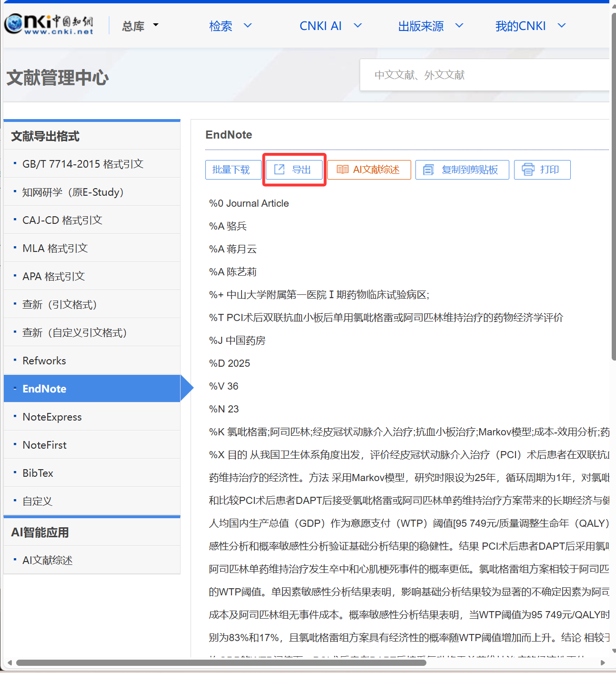Select 自定义 export format
Viewport: 616px width, 673px height.
click(x=92, y=501)
